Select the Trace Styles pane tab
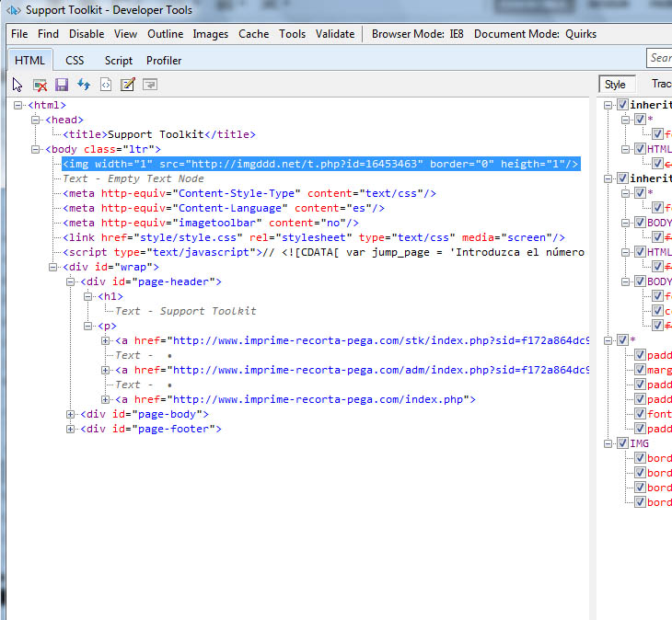This screenshot has width=672, height=620. tap(661, 84)
